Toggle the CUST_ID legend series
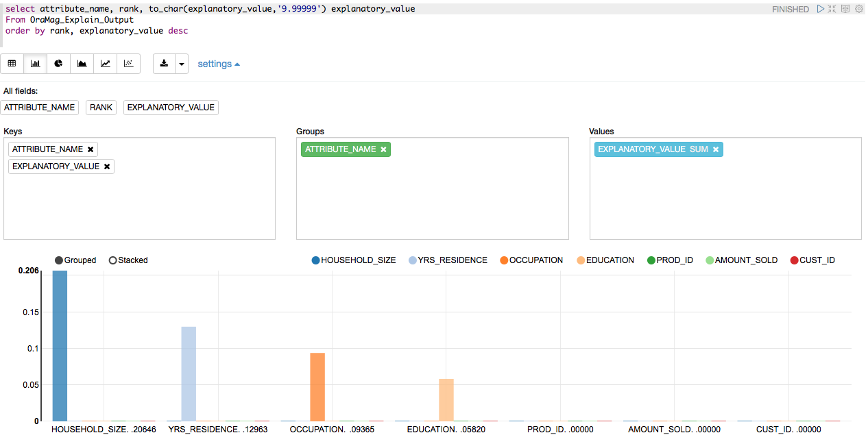 click(x=812, y=260)
